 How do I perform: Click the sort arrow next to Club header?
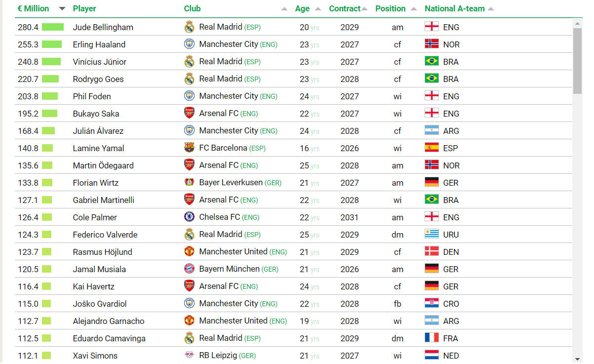pyautogui.click(x=284, y=9)
